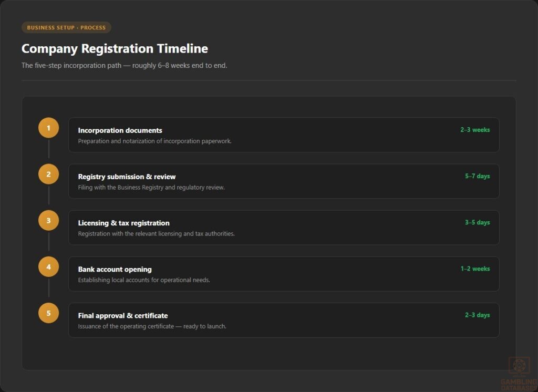Screen dimensions: 538x392
Task: Click the '2–3 days' duration label
Action: 477,315
